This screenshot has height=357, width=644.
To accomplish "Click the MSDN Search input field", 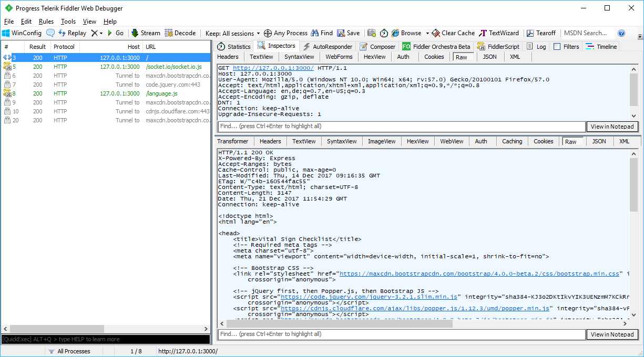I will pos(588,33).
